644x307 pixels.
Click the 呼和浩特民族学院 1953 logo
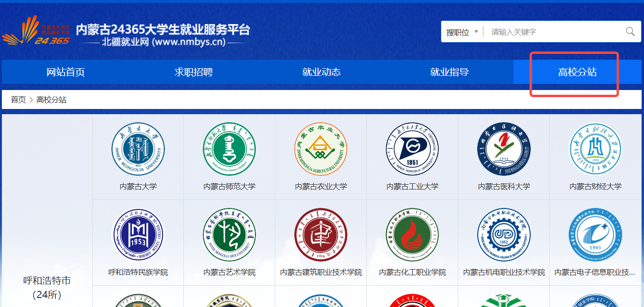click(138, 235)
